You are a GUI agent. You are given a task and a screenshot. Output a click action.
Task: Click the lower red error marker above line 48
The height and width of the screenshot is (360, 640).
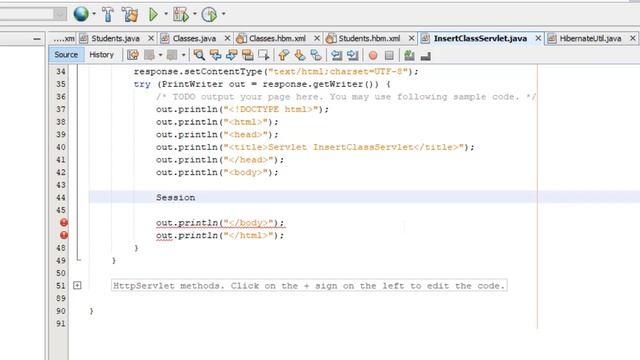tap(64, 235)
